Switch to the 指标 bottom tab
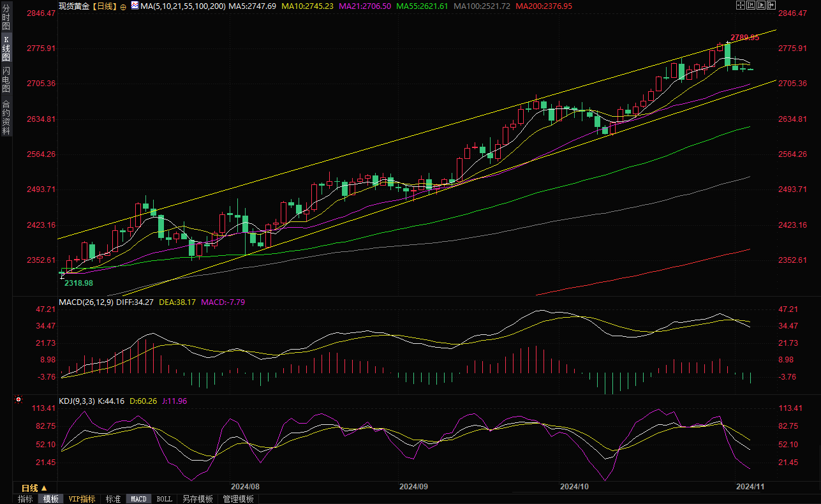 coord(26,499)
